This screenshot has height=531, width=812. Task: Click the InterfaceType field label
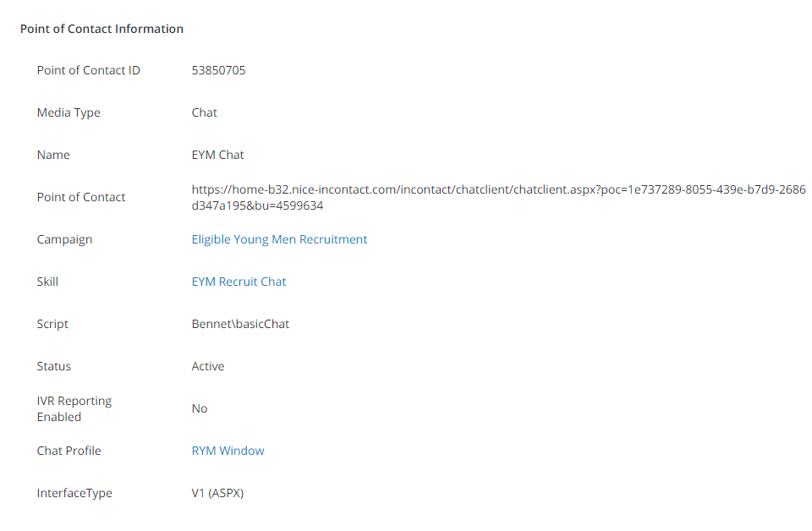(x=74, y=493)
